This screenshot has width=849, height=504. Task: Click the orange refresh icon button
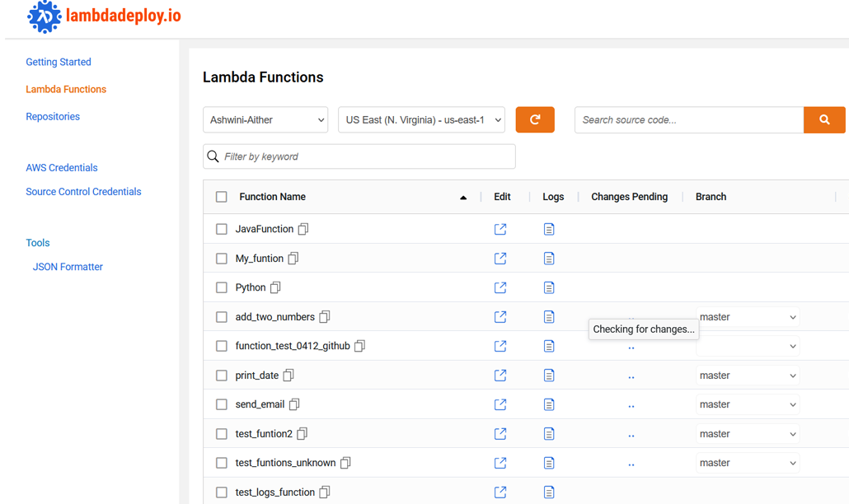pos(535,119)
